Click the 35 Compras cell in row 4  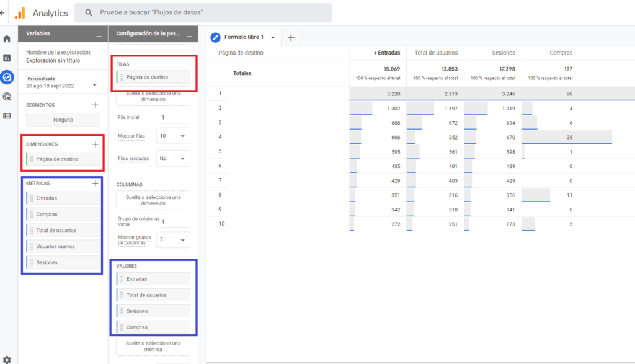coord(569,137)
